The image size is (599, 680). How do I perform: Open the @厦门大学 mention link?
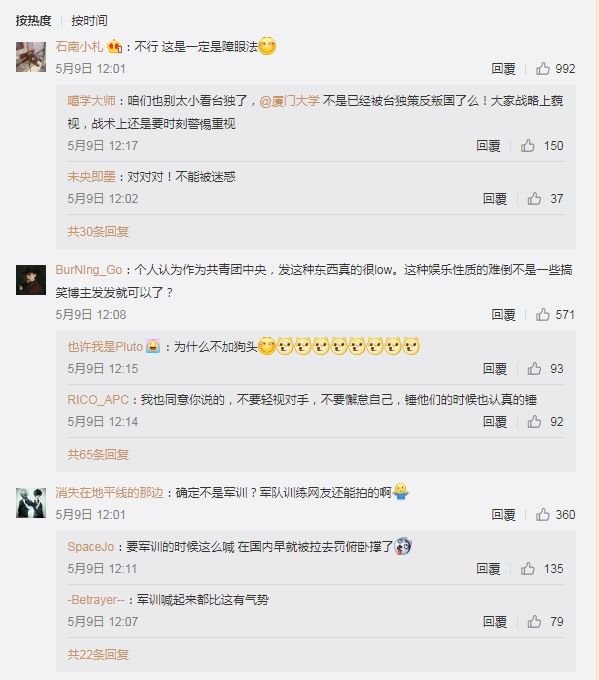point(290,101)
